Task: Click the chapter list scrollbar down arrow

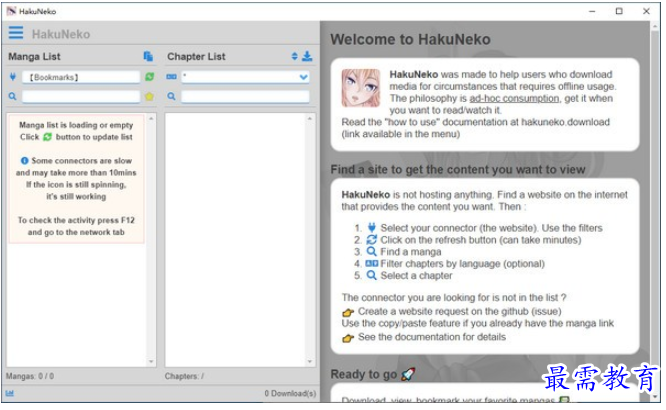Action: coord(310,362)
